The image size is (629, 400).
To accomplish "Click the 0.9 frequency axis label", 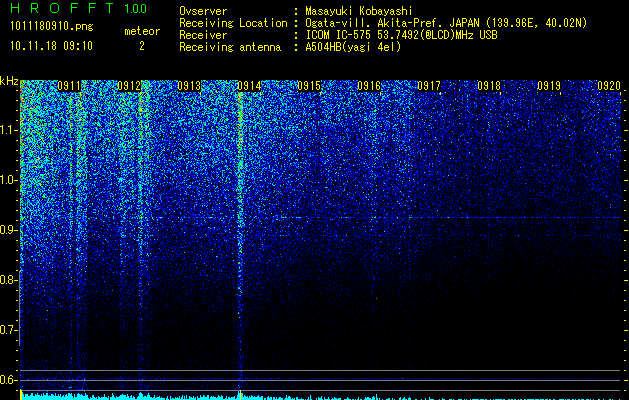I will tap(8, 230).
